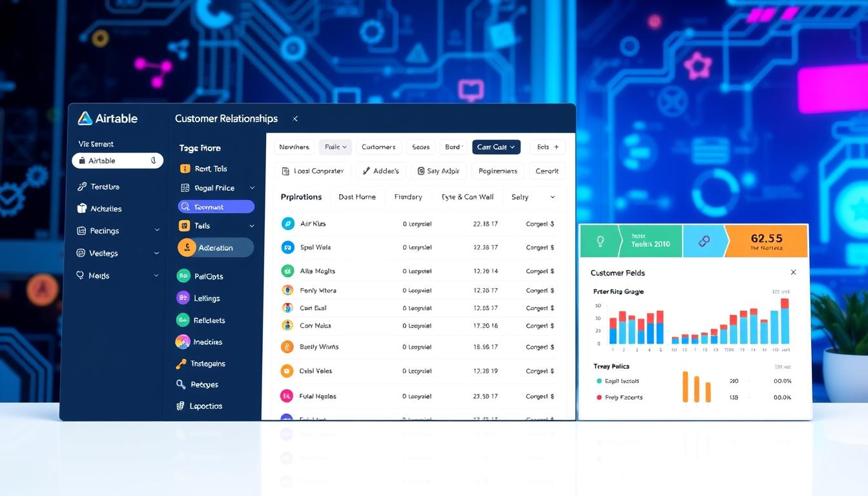The image size is (868, 496).
Task: Expand the Vectegs sidebar section
Action: (x=157, y=253)
